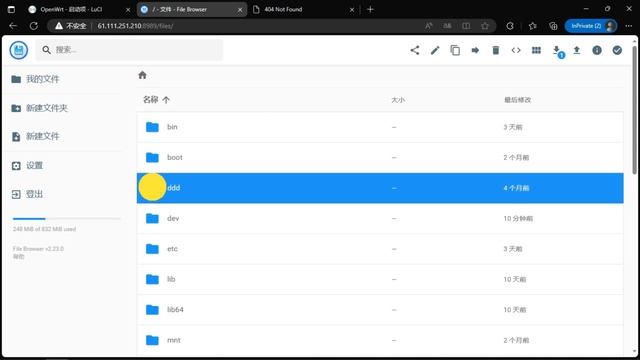
Task: Click inside the 搜索 search field
Action: pos(129,50)
